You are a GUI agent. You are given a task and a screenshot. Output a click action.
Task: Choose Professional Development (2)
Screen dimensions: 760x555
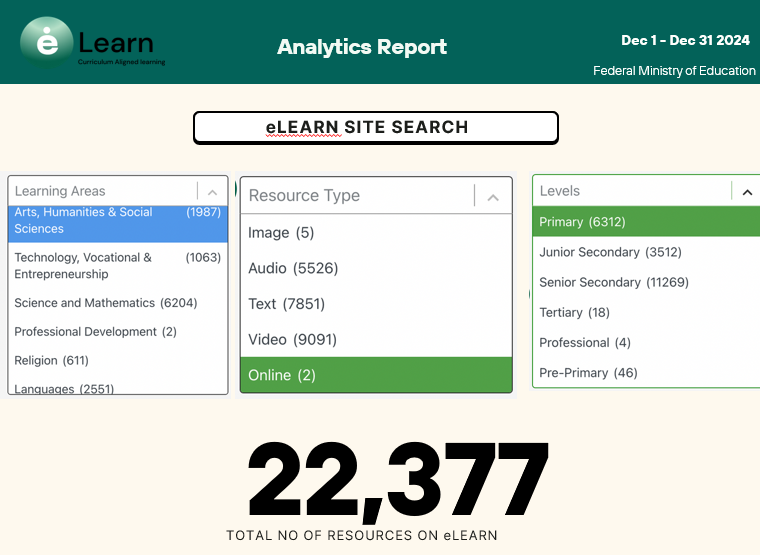(x=118, y=332)
